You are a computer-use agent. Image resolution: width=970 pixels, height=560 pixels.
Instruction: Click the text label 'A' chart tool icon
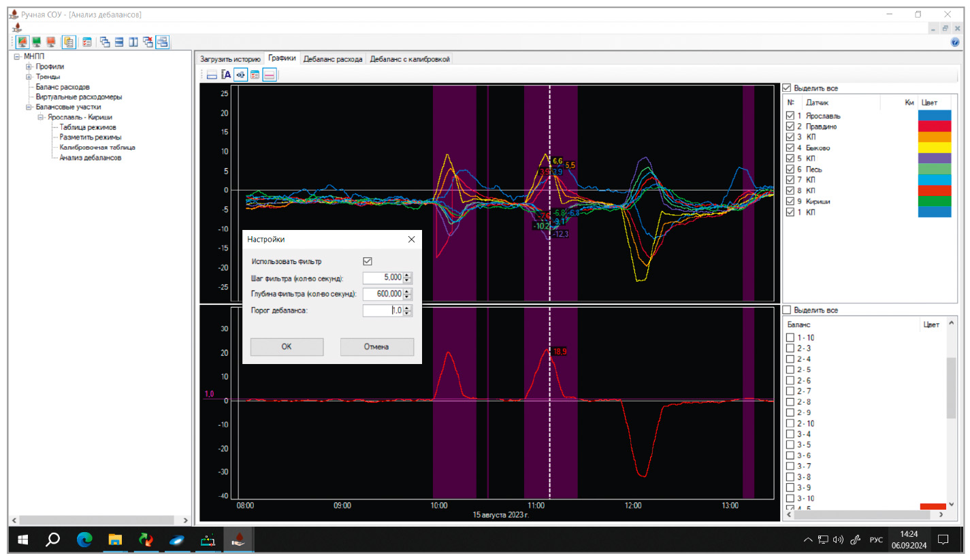point(227,75)
